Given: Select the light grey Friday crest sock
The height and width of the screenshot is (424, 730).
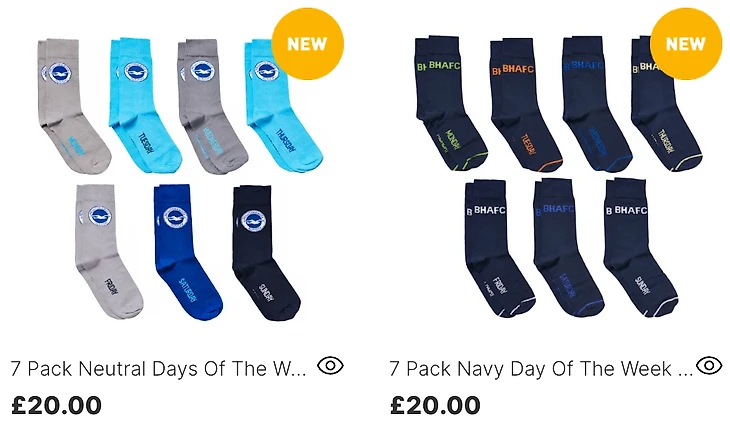Looking at the screenshot, I should tap(108, 251).
